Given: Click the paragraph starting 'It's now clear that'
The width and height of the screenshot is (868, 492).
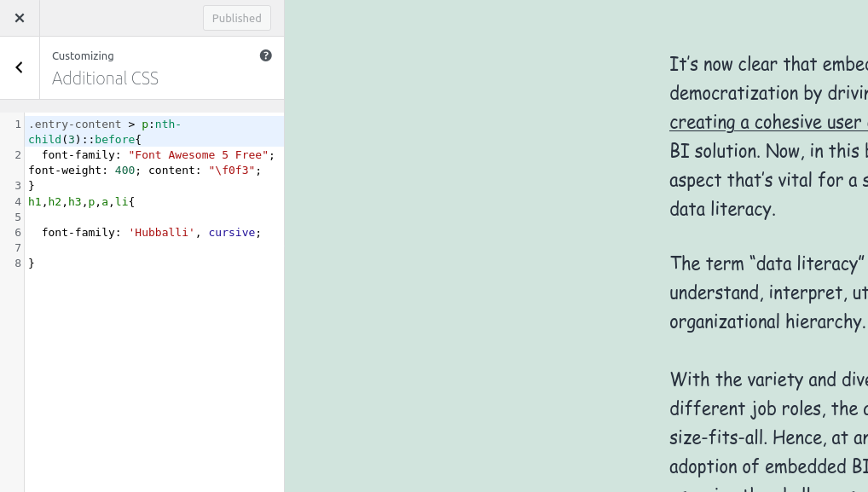Looking at the screenshot, I should [768, 136].
